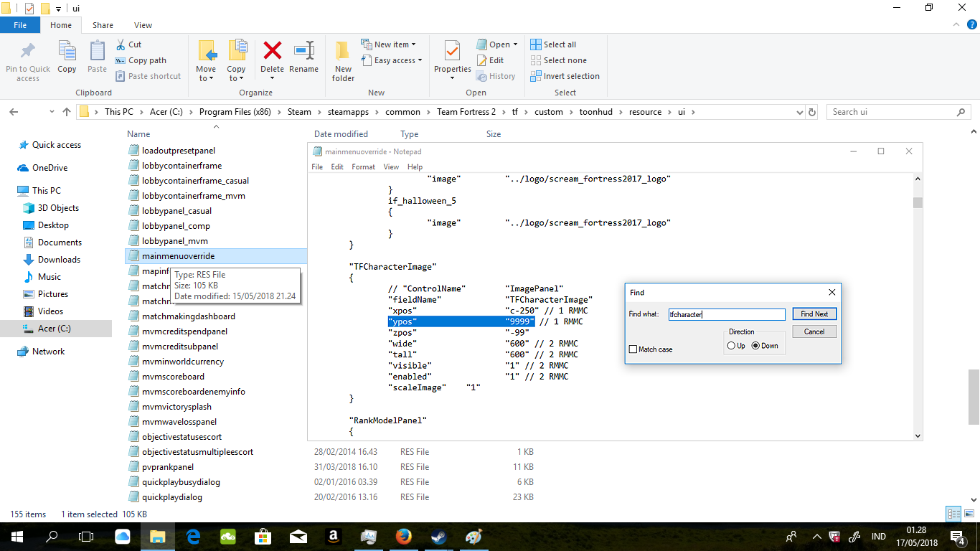The image size is (980, 551).
Task: Click Cancel in the Find dialog
Action: click(x=814, y=331)
